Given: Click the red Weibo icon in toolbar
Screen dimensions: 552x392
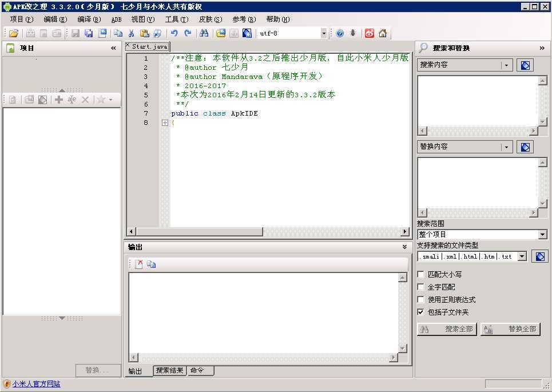Looking at the screenshot, I should coord(369,33).
